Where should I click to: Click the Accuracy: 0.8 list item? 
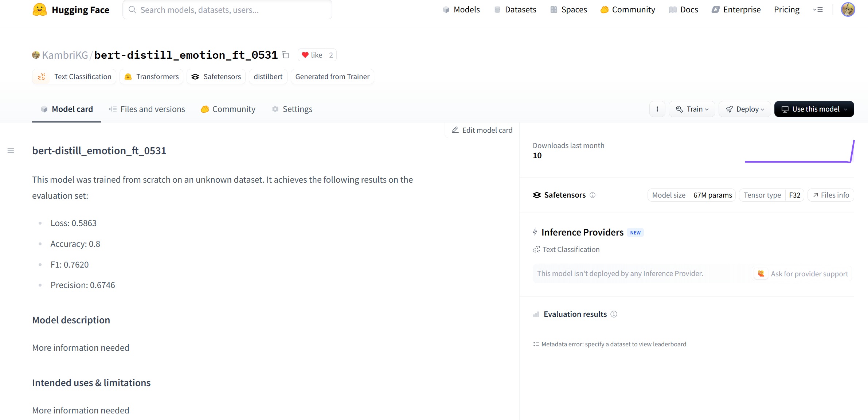tap(75, 244)
